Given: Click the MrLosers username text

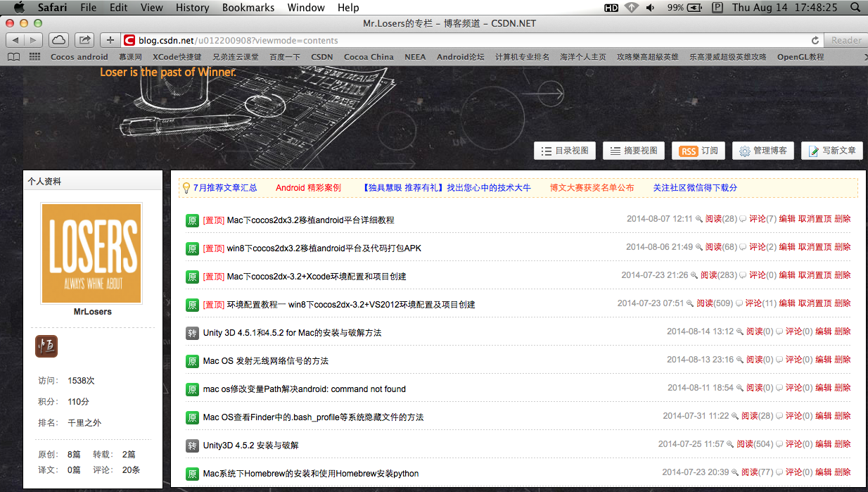Looking at the screenshot, I should coord(92,312).
